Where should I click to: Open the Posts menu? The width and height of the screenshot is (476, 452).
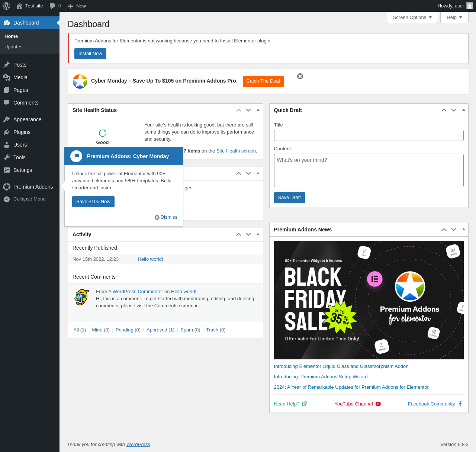pos(30,65)
